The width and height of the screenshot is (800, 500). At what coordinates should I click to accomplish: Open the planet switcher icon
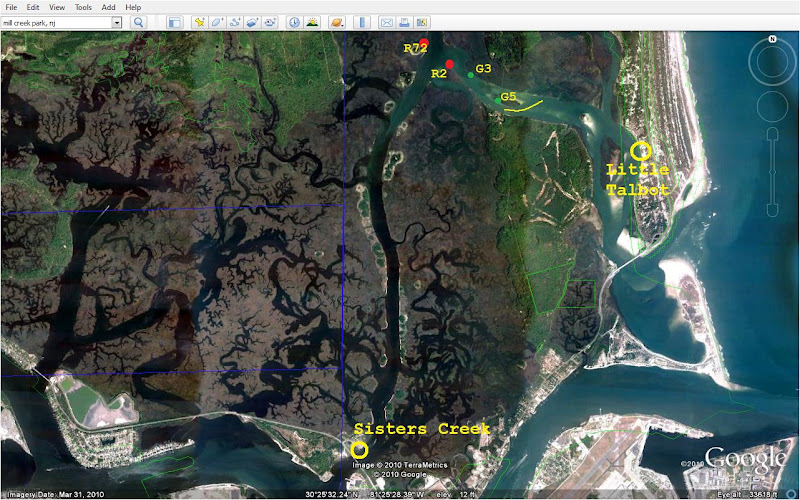[x=337, y=22]
